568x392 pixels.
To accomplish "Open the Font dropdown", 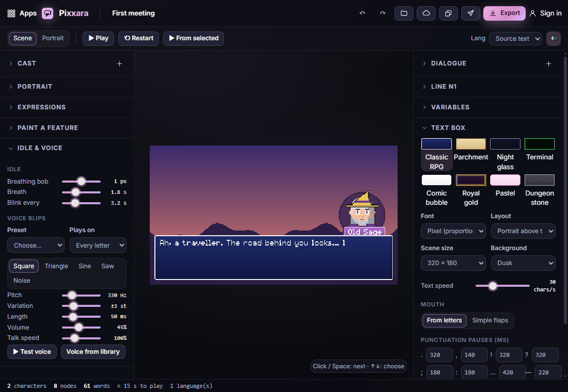I will point(453,231).
